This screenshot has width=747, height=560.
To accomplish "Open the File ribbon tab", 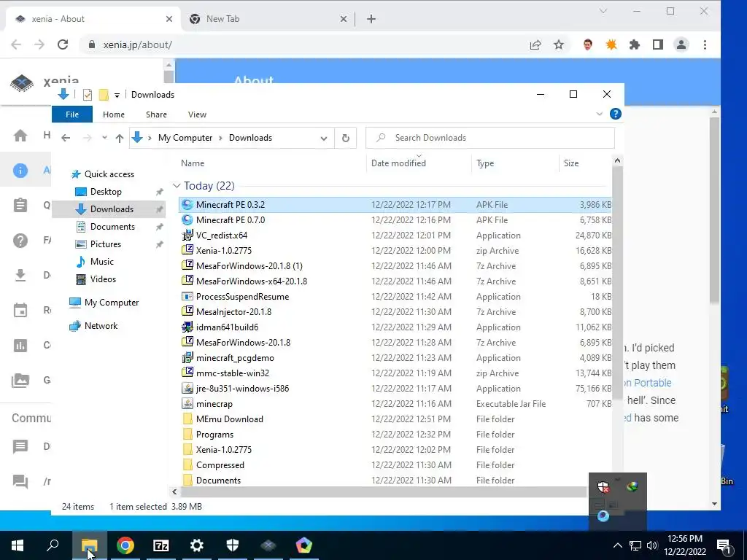I will (x=72, y=114).
